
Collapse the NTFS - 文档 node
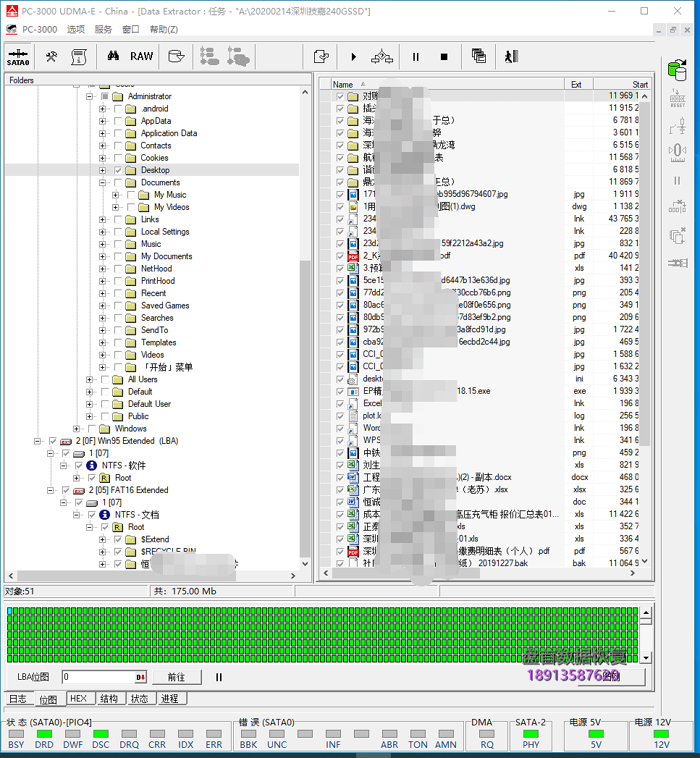point(77,515)
